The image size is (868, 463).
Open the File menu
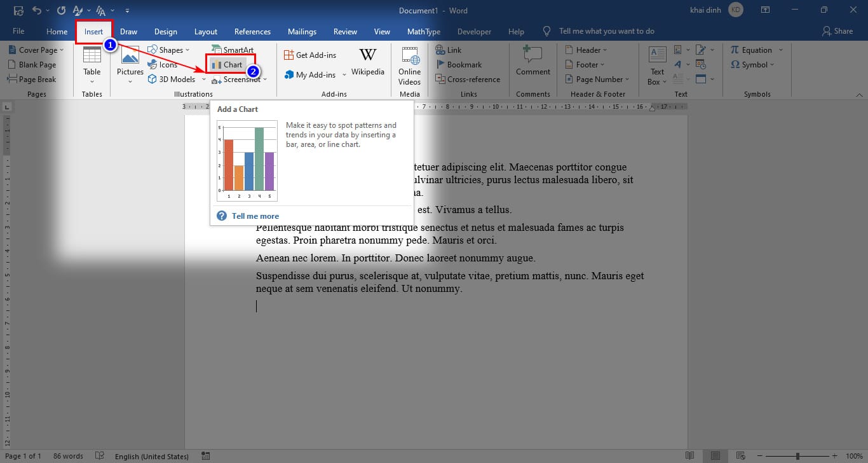pyautogui.click(x=18, y=31)
